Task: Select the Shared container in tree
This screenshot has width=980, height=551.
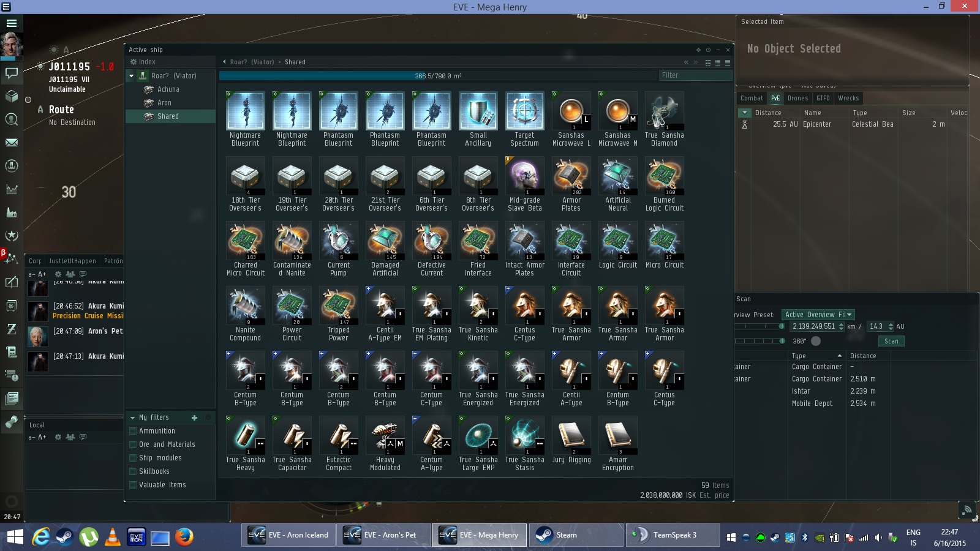Action: (170, 116)
